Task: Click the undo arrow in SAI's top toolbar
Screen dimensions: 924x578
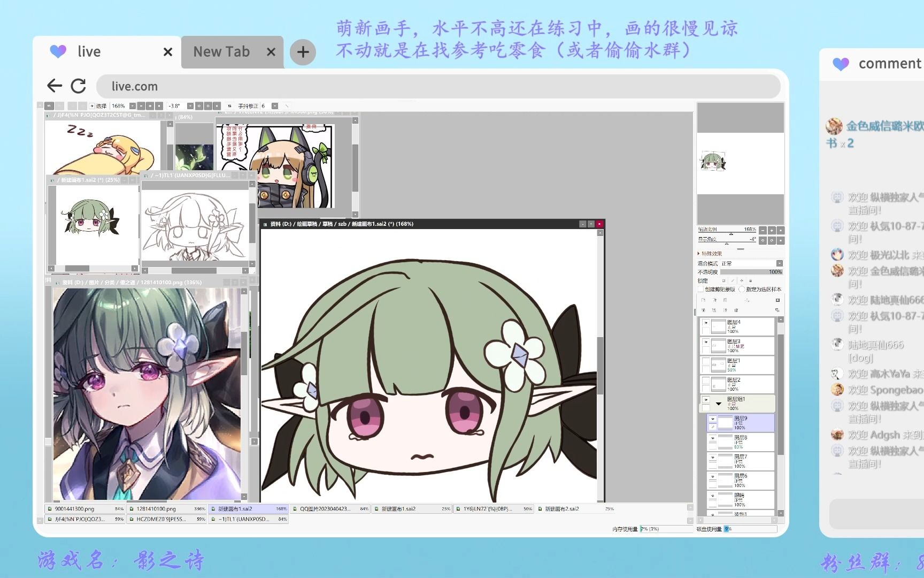Action: 49,106
